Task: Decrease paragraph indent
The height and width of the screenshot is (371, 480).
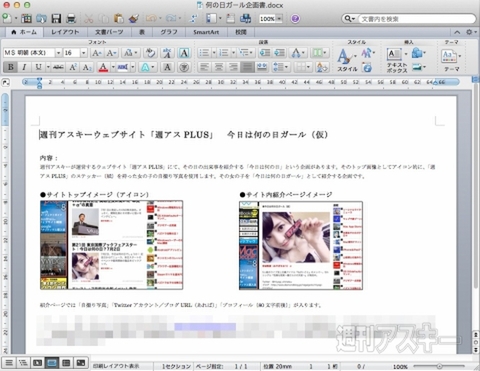Action: 265,53
